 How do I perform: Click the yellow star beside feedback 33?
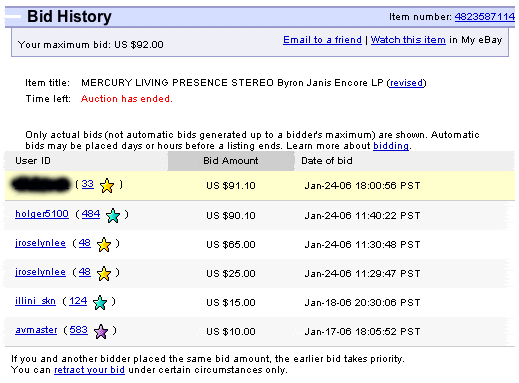[107, 186]
